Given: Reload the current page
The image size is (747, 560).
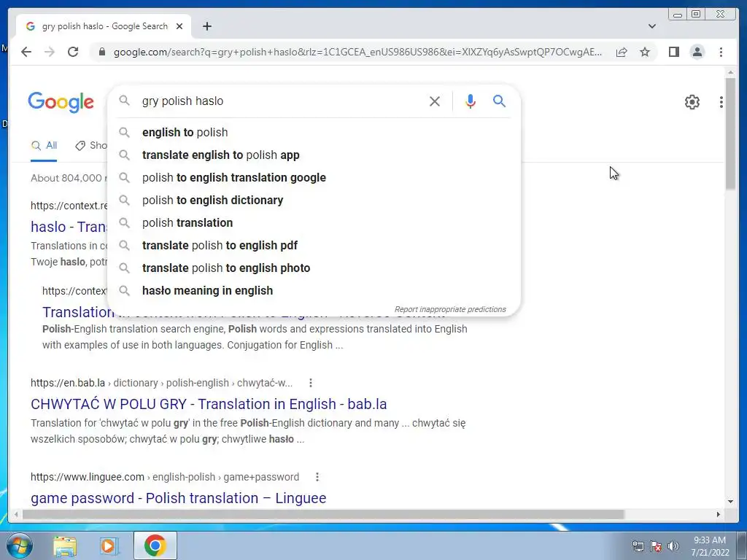Looking at the screenshot, I should (73, 52).
